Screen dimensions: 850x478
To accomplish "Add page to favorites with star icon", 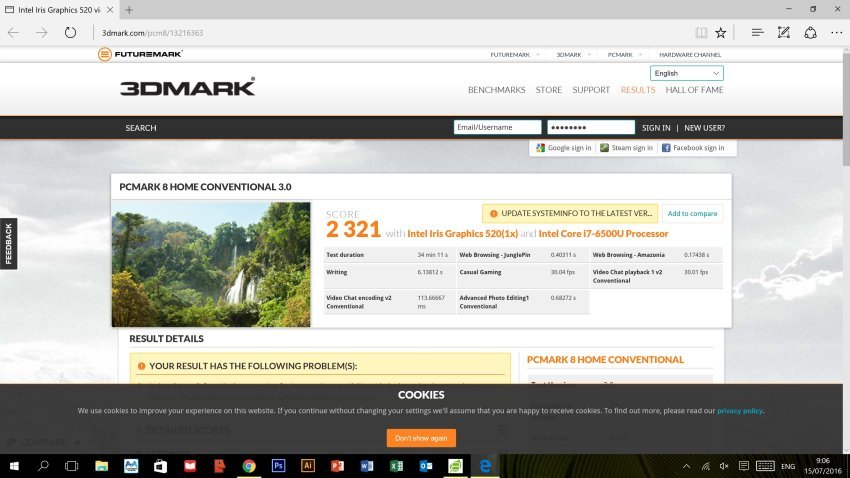I will (x=720, y=33).
